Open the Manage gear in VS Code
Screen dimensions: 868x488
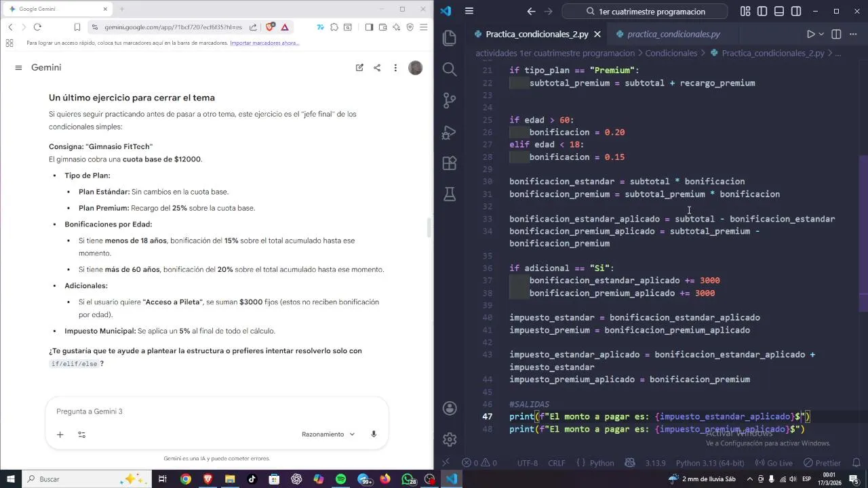click(449, 439)
